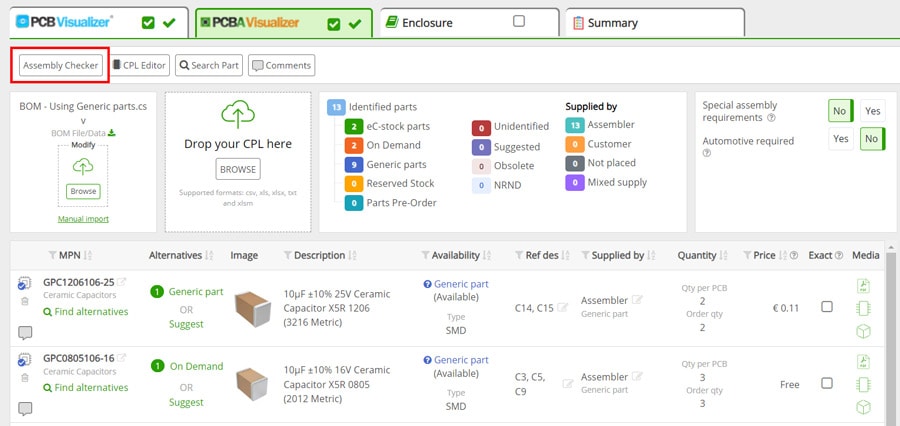Sort the table by Availability
Screen dimensions: 900x426
[x=487, y=255]
